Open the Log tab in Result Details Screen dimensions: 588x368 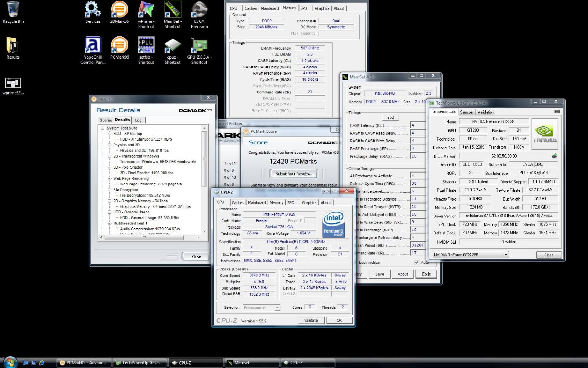[138, 120]
